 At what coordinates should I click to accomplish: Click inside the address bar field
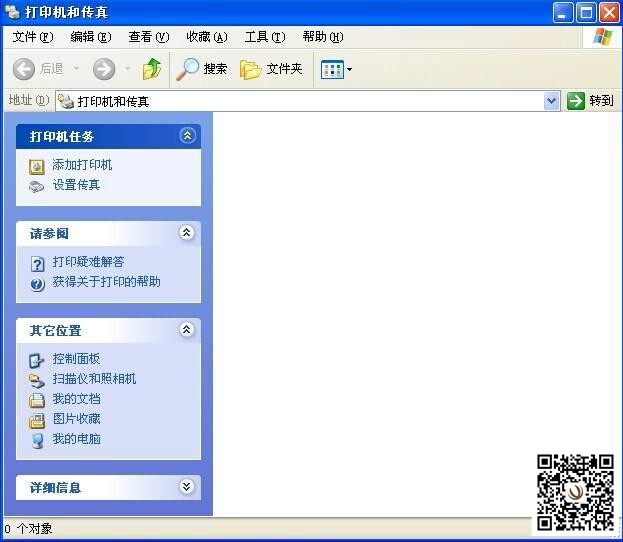(300, 101)
